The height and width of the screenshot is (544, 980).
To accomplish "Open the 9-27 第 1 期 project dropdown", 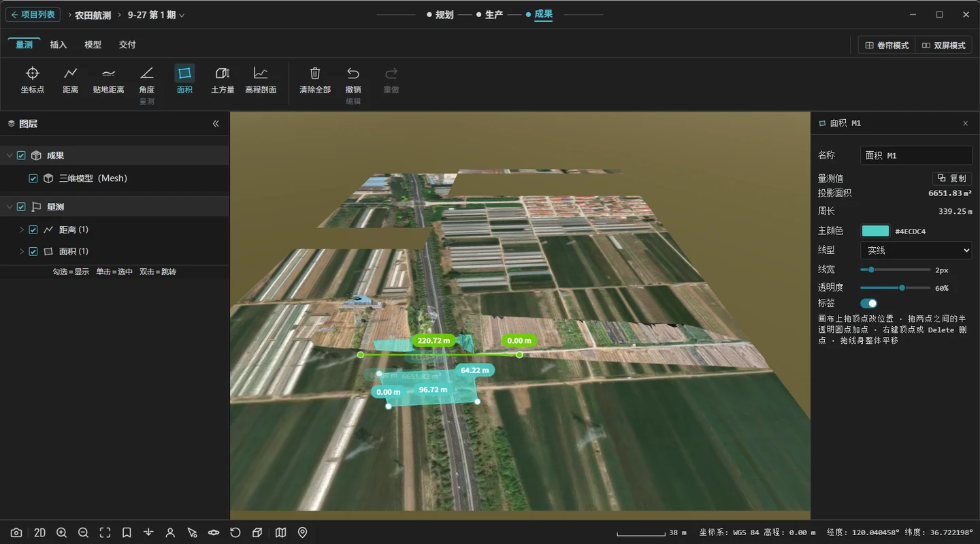I will click(x=156, y=15).
